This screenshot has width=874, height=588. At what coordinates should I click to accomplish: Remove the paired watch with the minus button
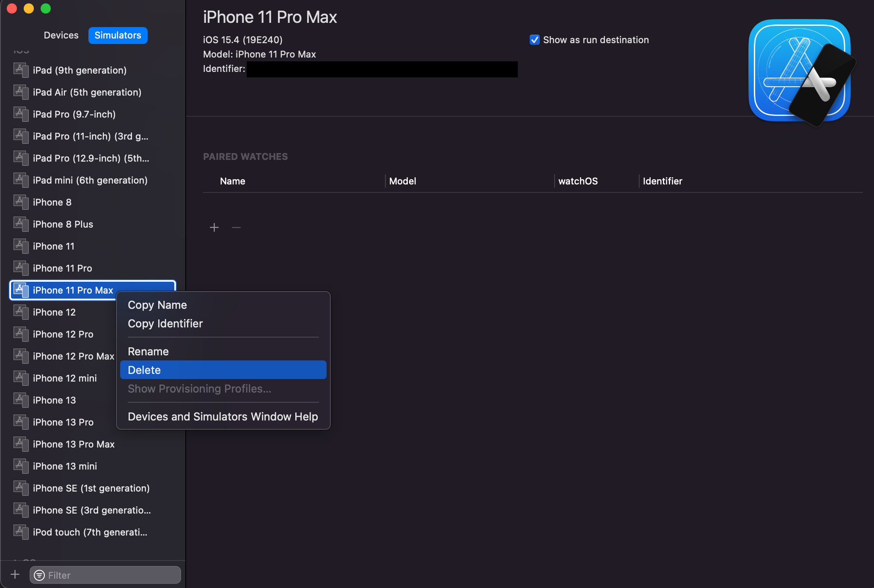pos(236,228)
